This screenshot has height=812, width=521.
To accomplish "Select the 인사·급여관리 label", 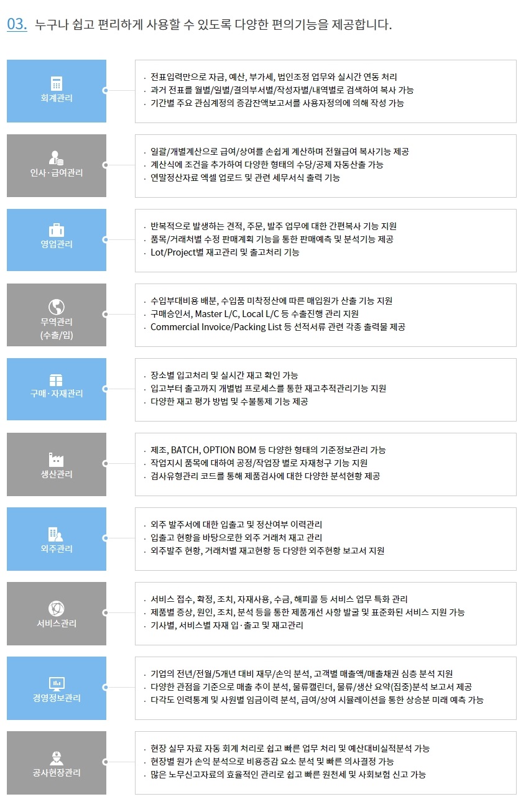I will pyautogui.click(x=57, y=173).
